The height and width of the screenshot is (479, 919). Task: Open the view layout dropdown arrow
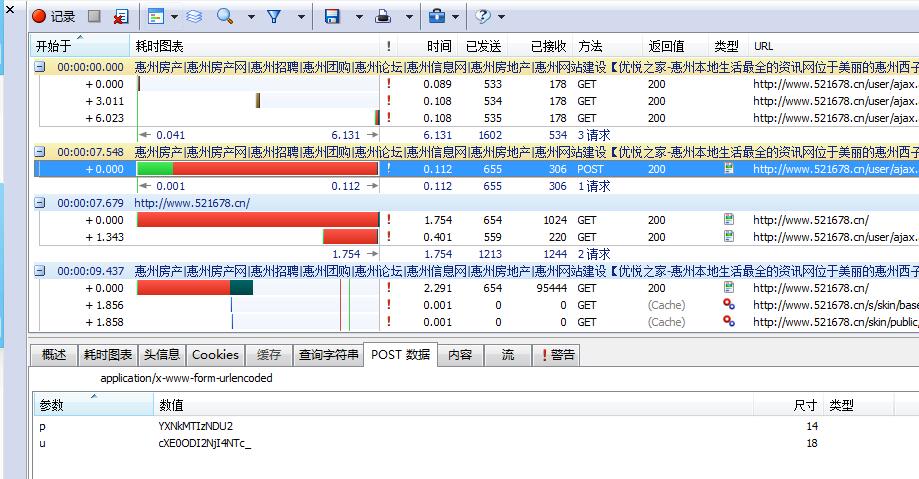(174, 17)
